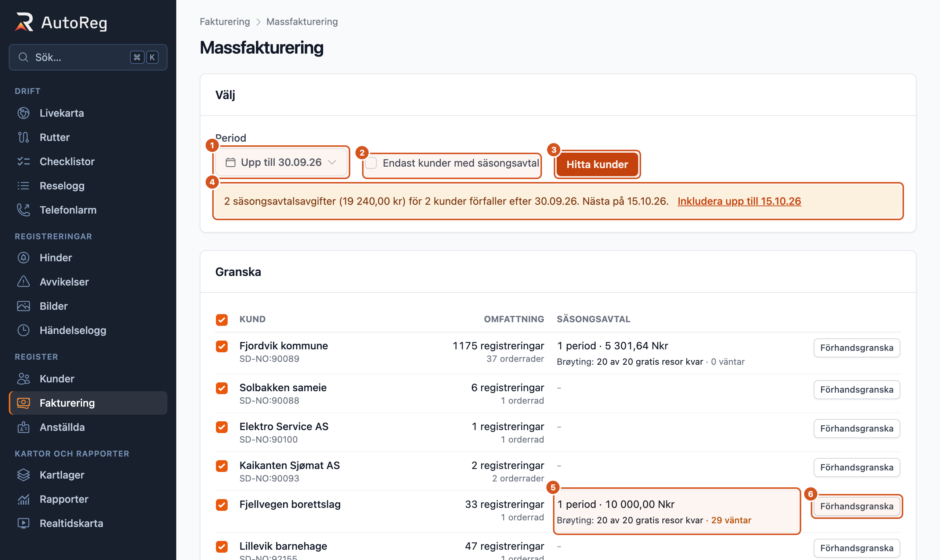Enable Endast kunder med säsongsavtal checkbox
The width and height of the screenshot is (940, 560).
pos(371,163)
